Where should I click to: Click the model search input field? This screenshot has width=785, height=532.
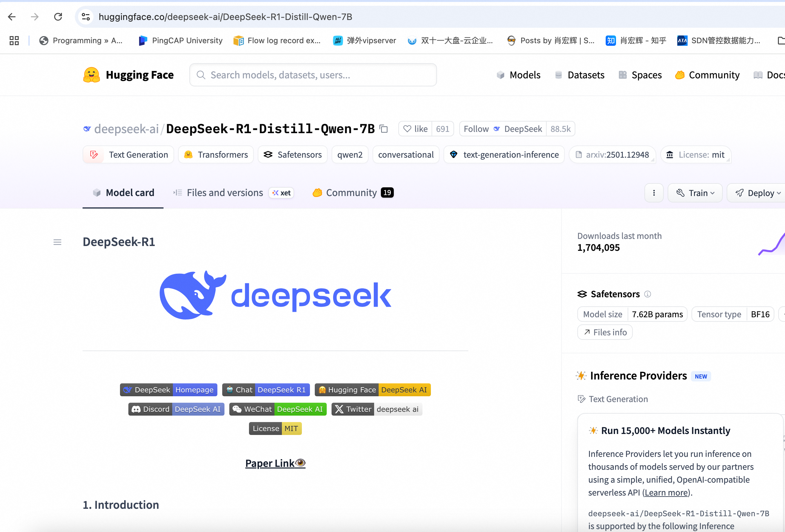(x=313, y=75)
